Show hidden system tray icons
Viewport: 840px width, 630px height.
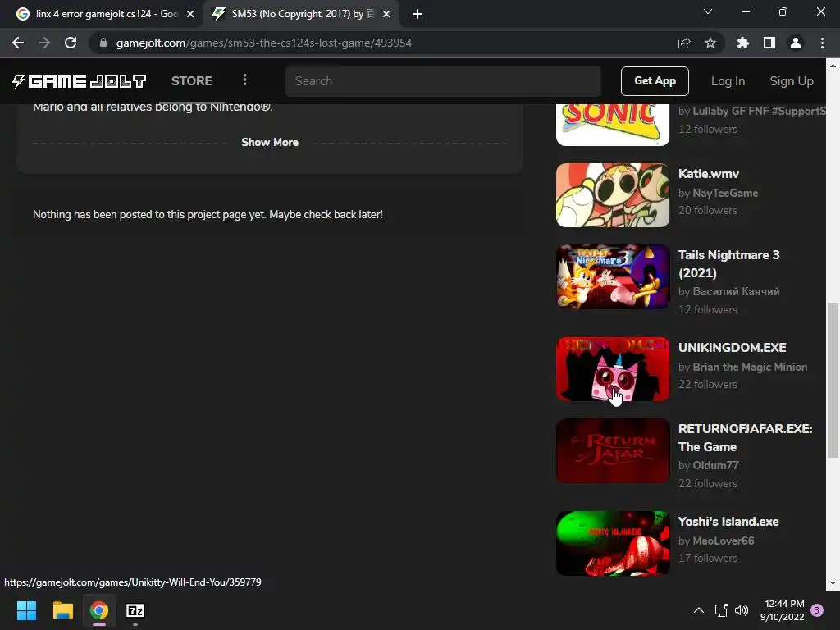coord(699,610)
